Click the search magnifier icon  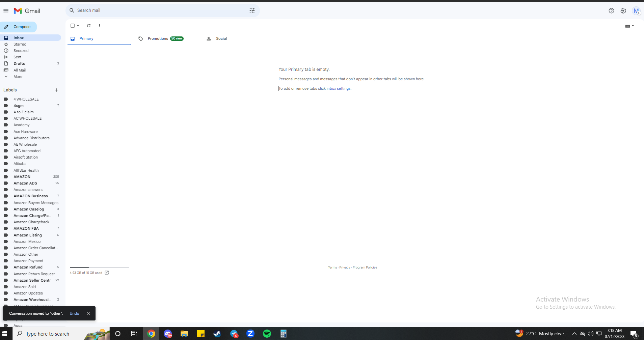[72, 10]
